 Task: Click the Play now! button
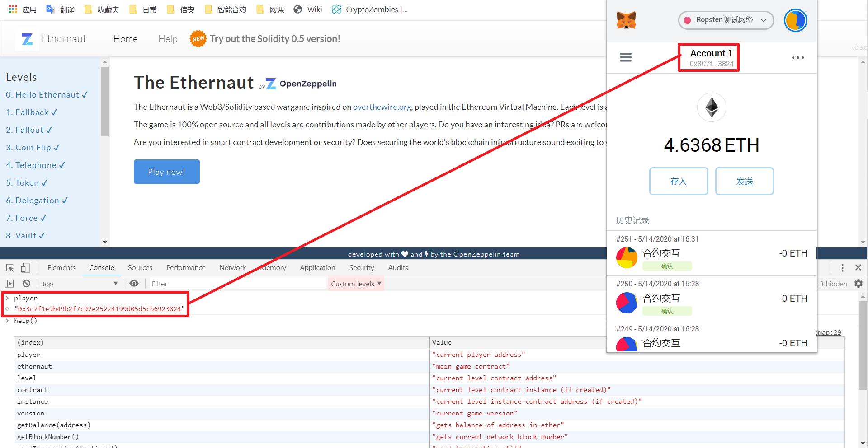tap(167, 172)
